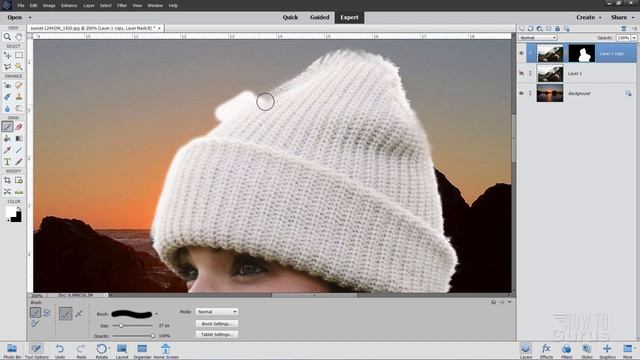Viewport: 640px width, 360px height.
Task: Select the Color Picker eyedropper tool
Action: click(7, 150)
